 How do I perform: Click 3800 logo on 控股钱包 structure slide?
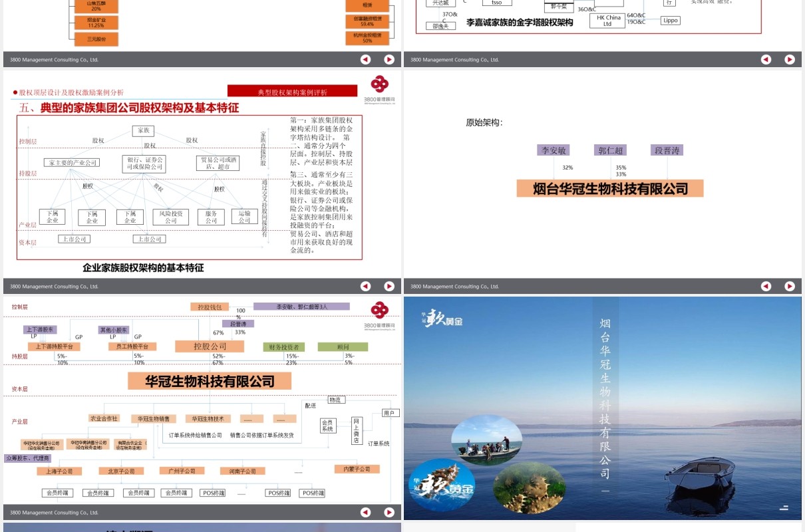point(380,315)
